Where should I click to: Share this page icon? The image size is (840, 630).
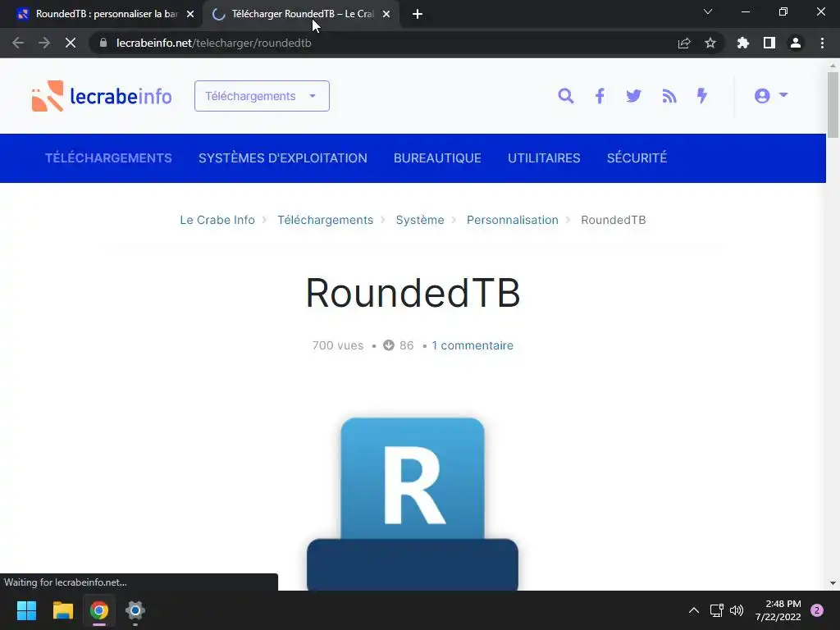click(684, 43)
